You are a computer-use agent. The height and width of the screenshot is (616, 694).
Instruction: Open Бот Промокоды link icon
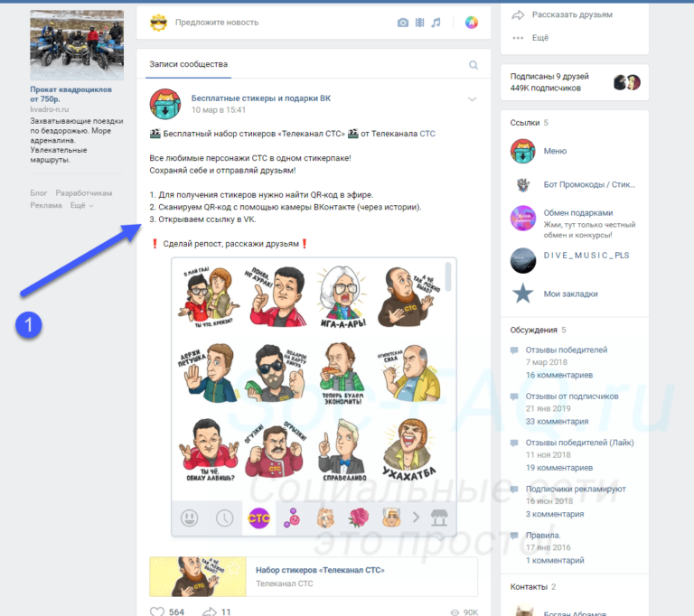pyautogui.click(x=522, y=184)
